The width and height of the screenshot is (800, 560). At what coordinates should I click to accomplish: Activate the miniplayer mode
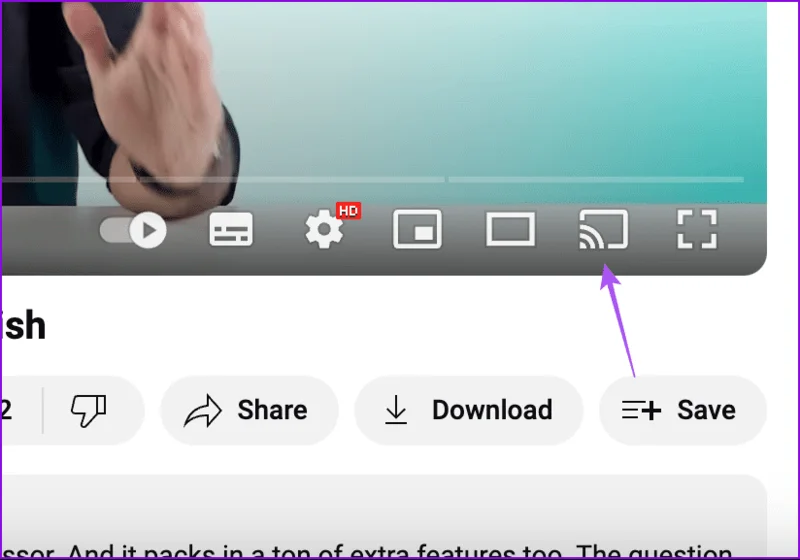tap(417, 229)
